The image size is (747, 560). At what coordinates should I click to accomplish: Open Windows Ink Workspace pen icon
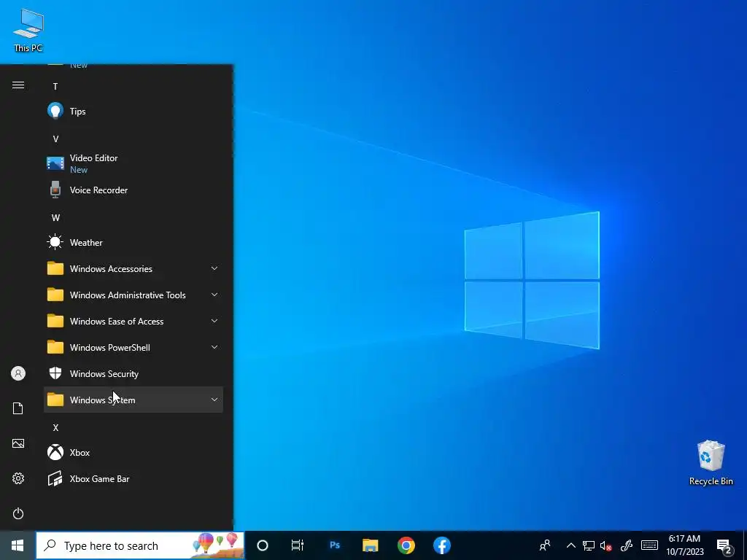click(x=627, y=545)
